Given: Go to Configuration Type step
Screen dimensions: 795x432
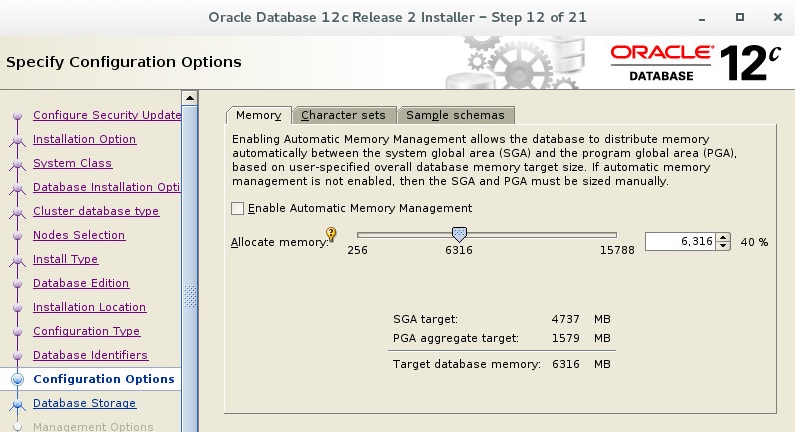Looking at the screenshot, I should 87,331.
